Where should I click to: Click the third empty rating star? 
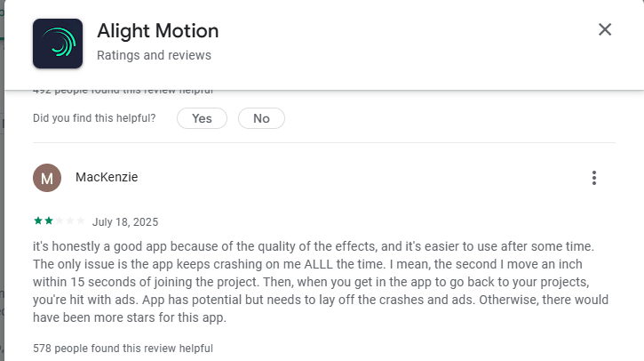60,221
